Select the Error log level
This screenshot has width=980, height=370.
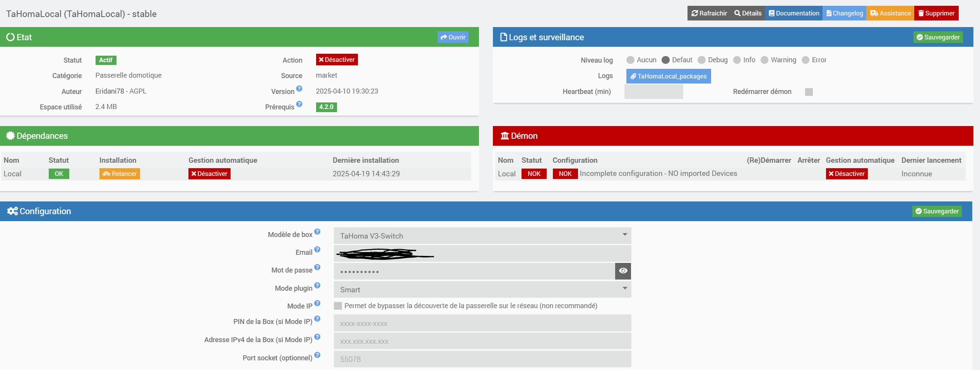pos(806,60)
